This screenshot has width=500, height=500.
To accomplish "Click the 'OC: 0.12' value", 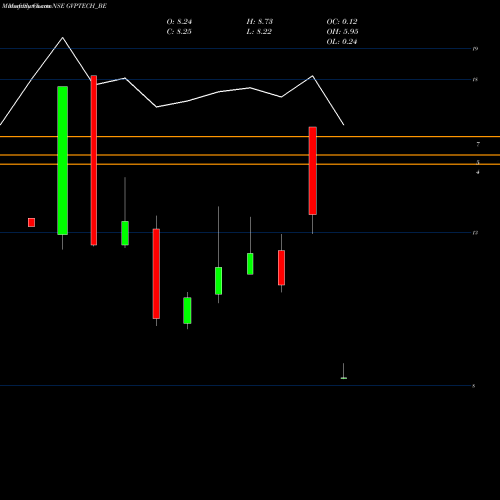I will point(342,22).
